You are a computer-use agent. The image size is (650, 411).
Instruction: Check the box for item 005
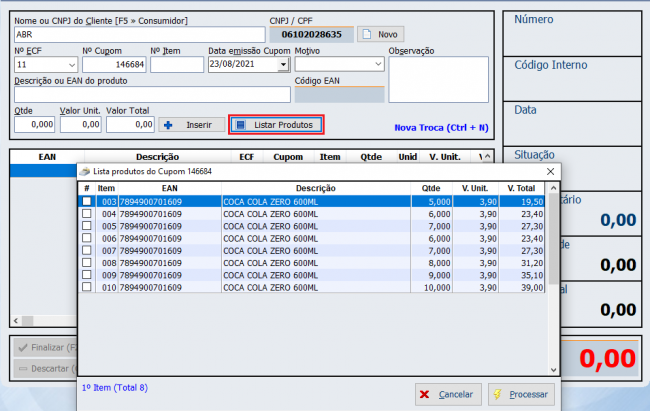pyautogui.click(x=87, y=226)
